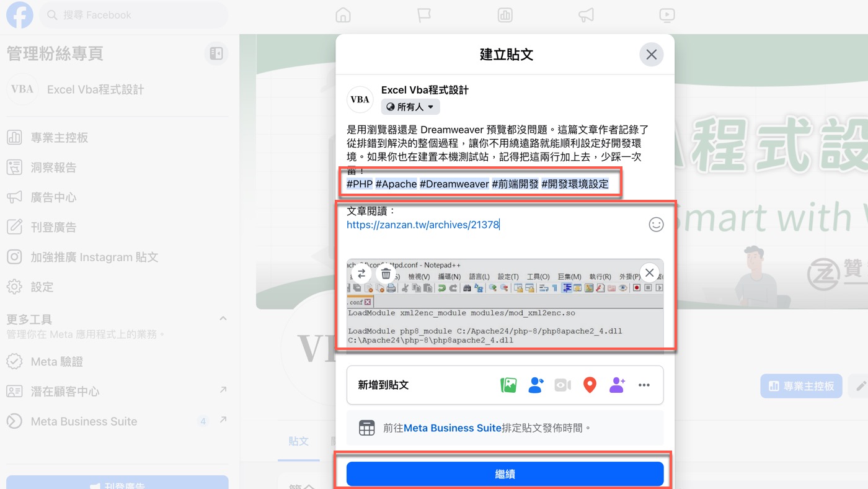Open 潛在顧客中心 in the sidebar
Image resolution: width=868 pixels, height=489 pixels.
coord(117,392)
